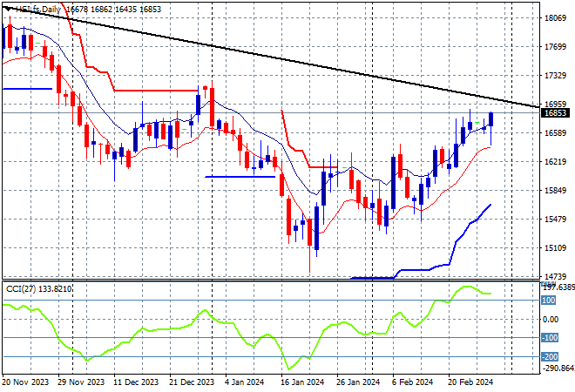Viewport: 575px width, 392px height.
Task: Click the latest blue candlestick at 16853
Action: coord(491,119)
